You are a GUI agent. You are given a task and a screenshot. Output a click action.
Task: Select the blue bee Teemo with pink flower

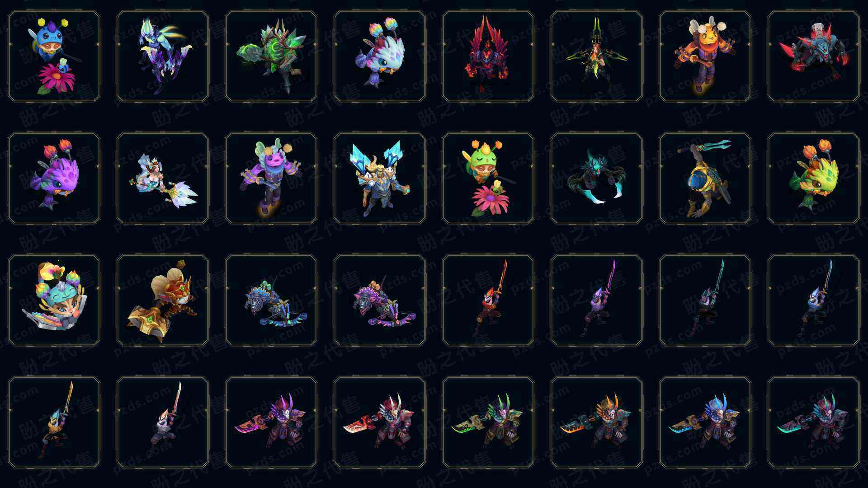coord(54,56)
